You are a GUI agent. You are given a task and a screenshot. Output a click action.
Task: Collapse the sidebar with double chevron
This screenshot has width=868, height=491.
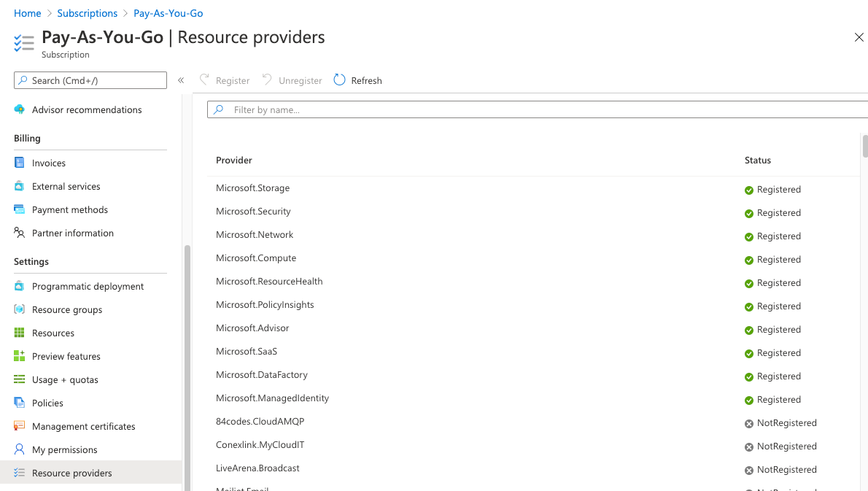pyautogui.click(x=181, y=80)
